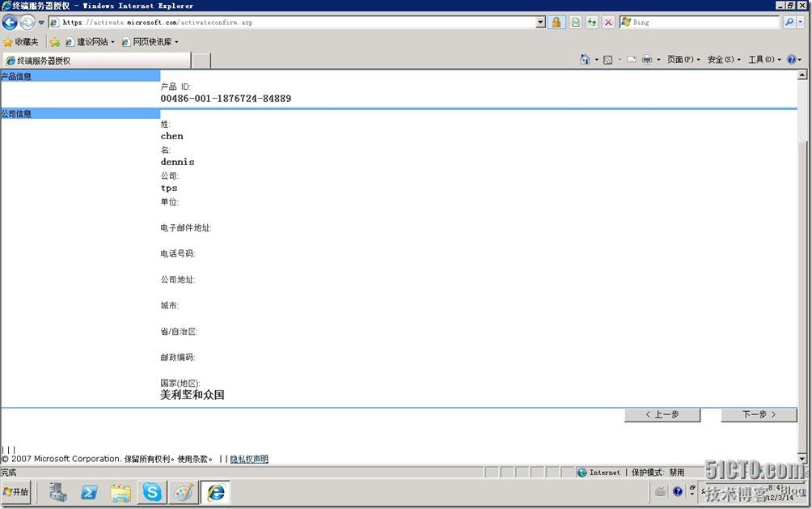Open the RSS feeds icon
812x509 pixels.
coord(608,60)
